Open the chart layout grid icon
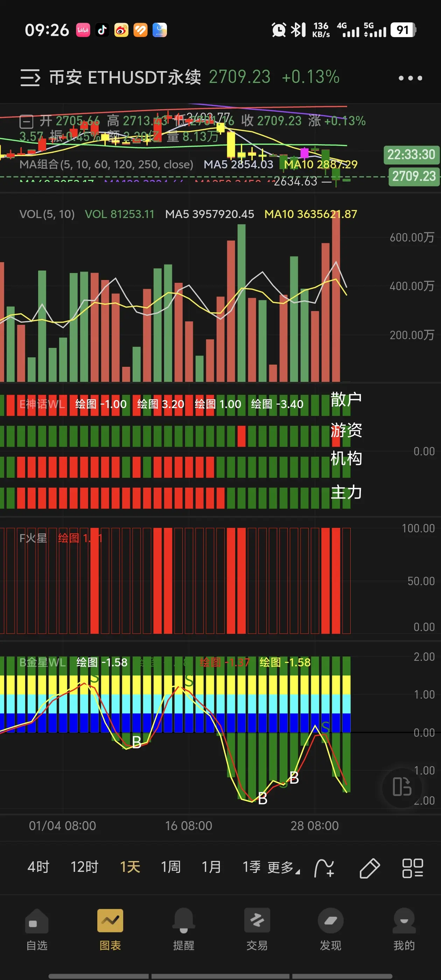Screen dimensions: 441x980 point(413,868)
